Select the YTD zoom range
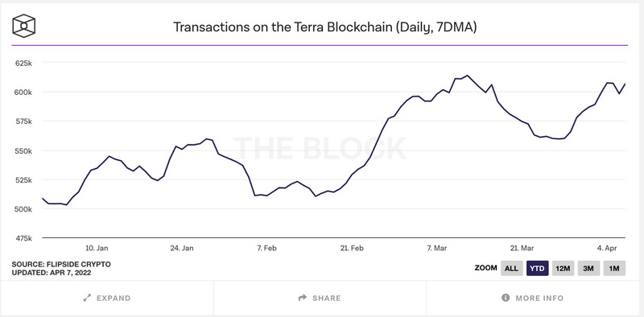 [537, 268]
